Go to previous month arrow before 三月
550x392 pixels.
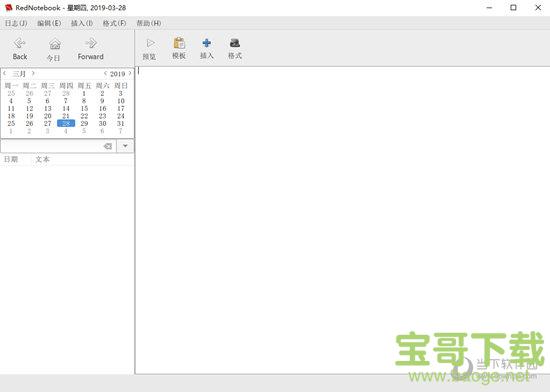[5, 73]
